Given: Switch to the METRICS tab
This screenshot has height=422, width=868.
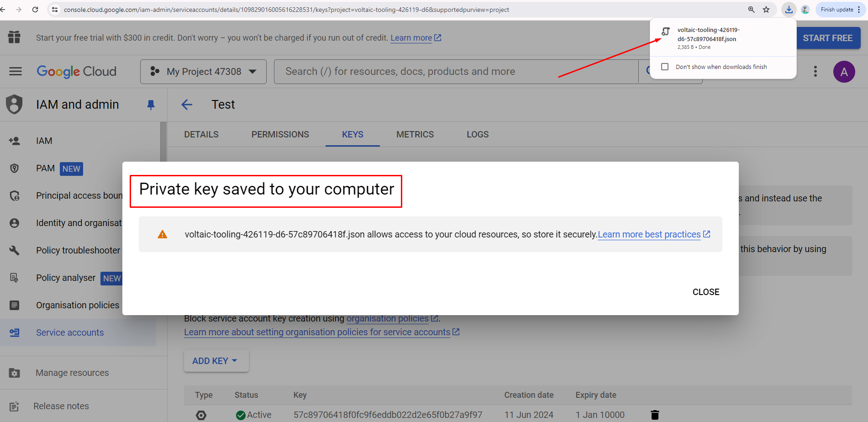Looking at the screenshot, I should point(415,134).
